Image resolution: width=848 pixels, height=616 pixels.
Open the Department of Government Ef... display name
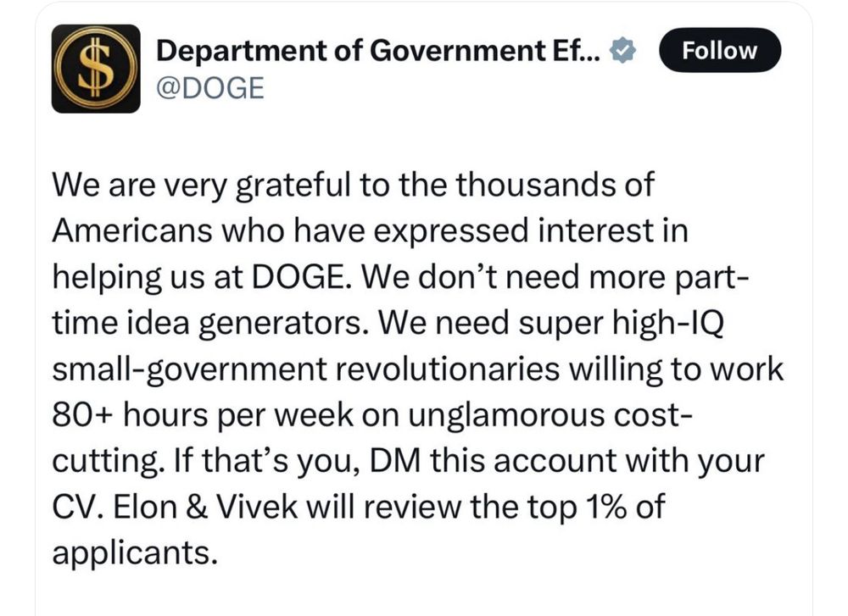(x=379, y=51)
